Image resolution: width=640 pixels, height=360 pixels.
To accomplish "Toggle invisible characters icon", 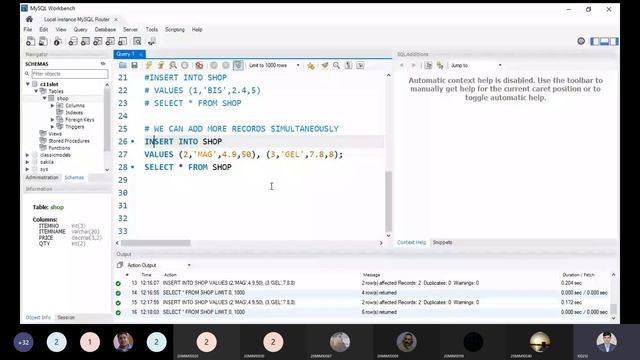I will tap(348, 65).
